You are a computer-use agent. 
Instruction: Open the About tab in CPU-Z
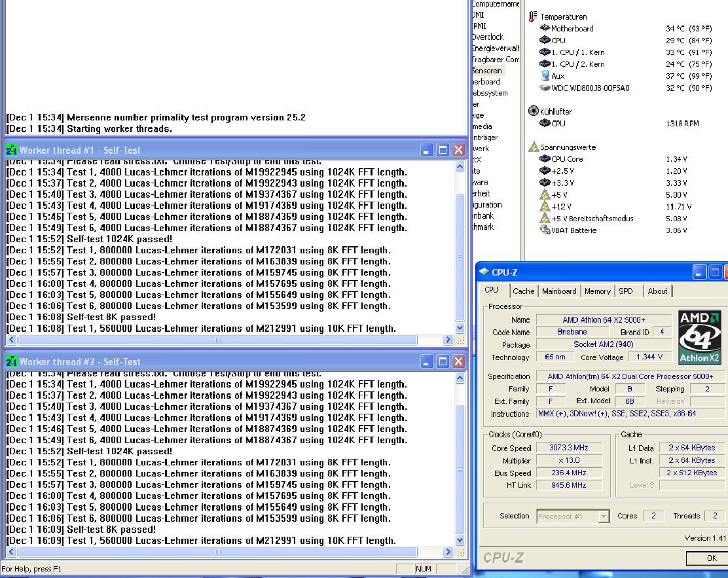click(657, 291)
